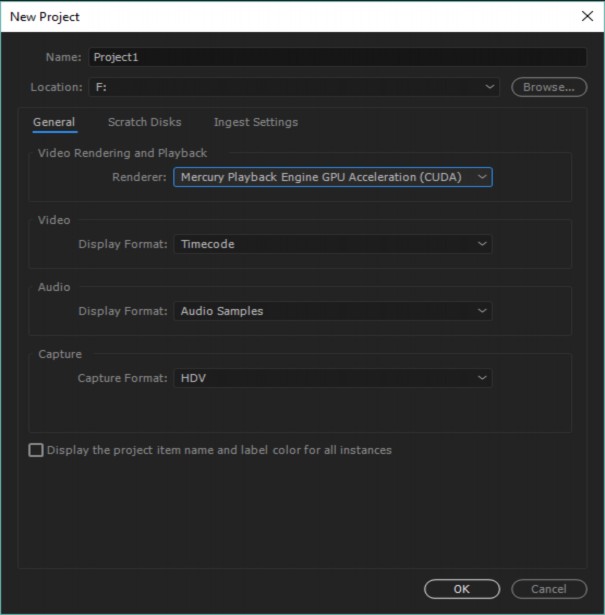Select the General tab

(x=54, y=123)
